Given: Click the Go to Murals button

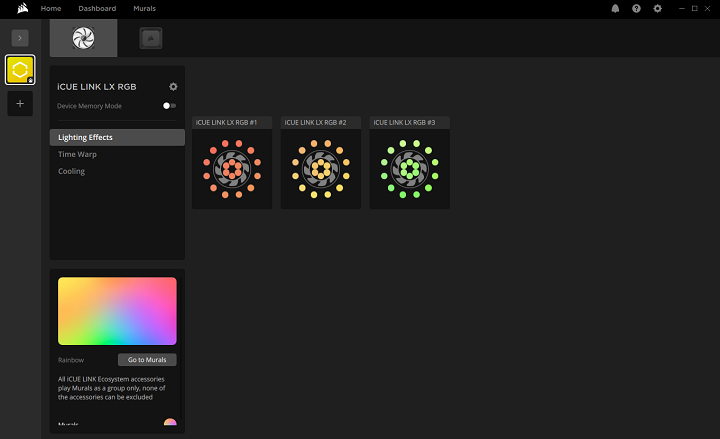Looking at the screenshot, I should tap(146, 360).
